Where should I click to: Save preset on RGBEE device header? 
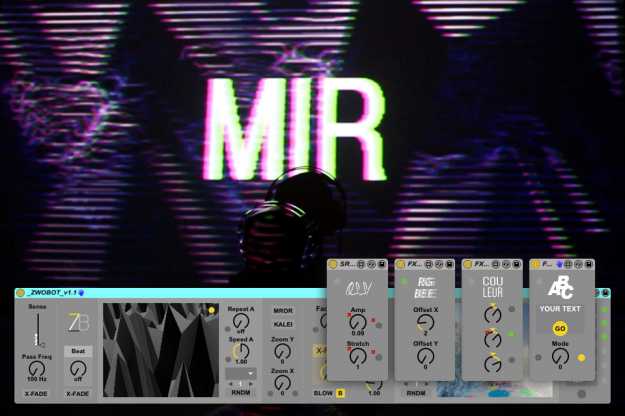pos(449,264)
